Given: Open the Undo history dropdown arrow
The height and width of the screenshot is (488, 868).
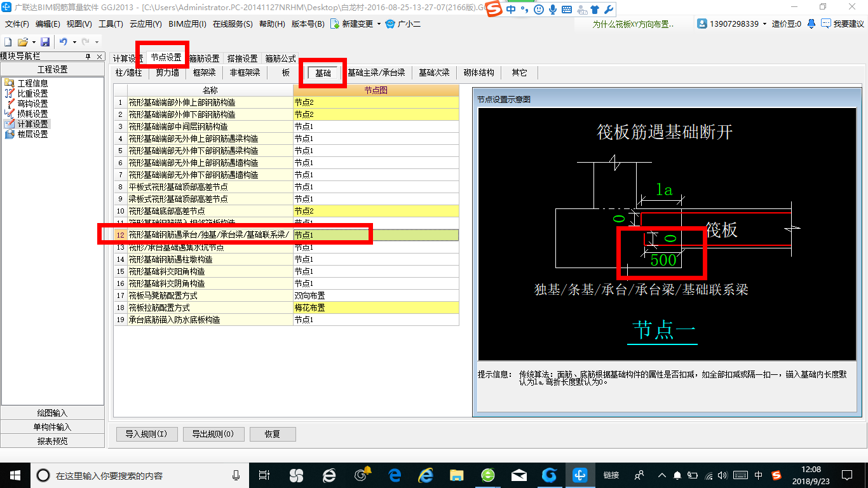Looking at the screenshot, I should tap(74, 42).
